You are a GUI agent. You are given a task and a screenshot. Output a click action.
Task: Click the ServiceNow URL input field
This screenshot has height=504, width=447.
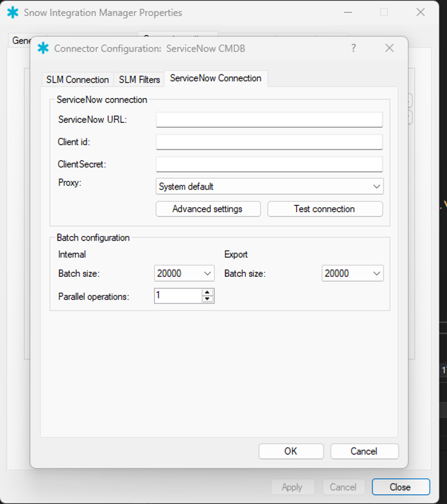point(269,120)
